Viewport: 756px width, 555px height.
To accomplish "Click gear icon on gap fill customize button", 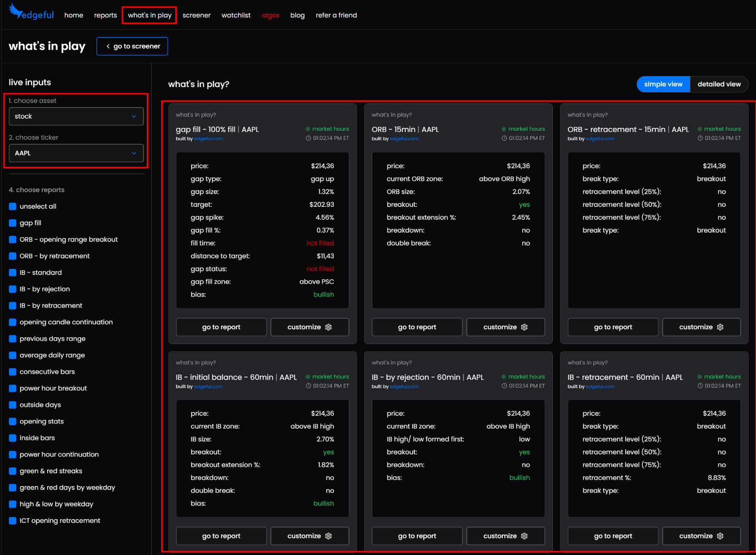I will [328, 327].
